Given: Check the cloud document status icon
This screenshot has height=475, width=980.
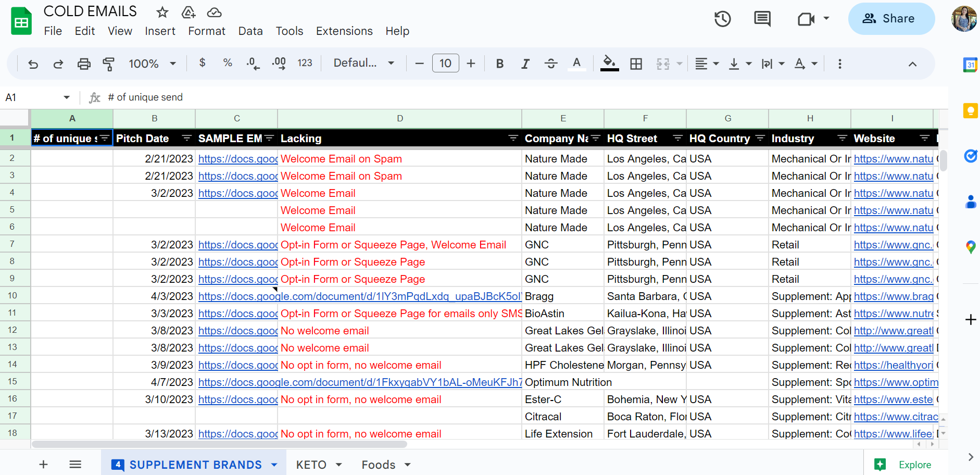Looking at the screenshot, I should coord(214,12).
